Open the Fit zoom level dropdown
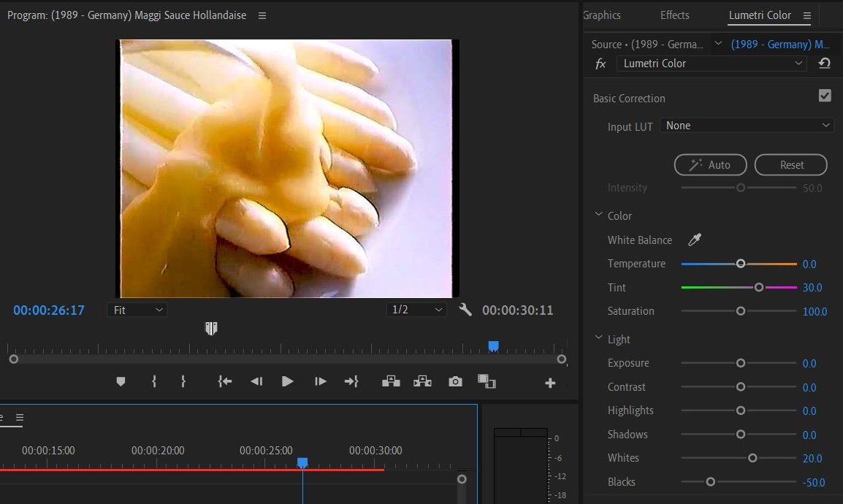This screenshot has width=843, height=504. [137, 310]
